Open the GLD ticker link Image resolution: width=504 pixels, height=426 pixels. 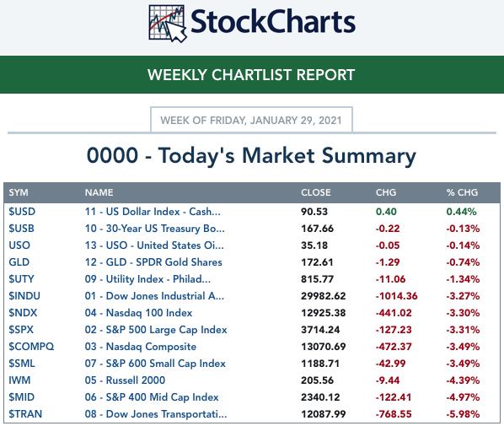(x=19, y=262)
